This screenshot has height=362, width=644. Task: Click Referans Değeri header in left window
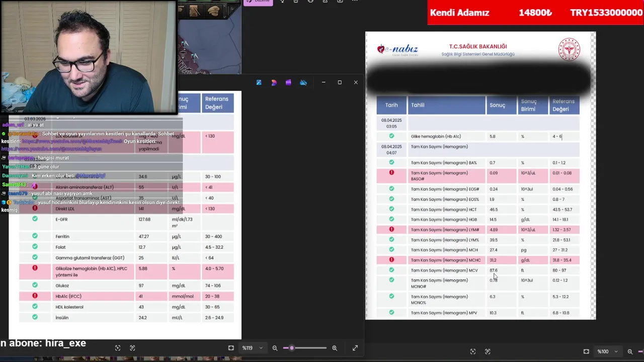[217, 103]
